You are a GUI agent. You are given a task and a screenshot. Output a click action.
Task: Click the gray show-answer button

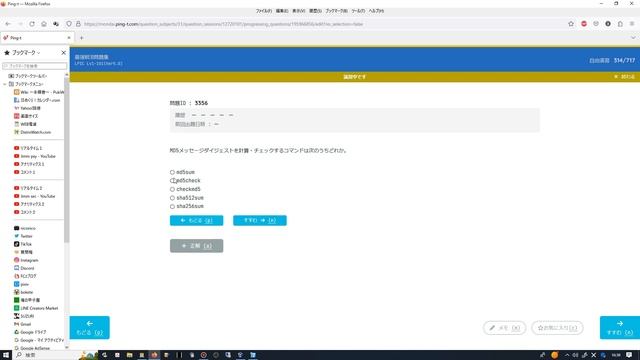click(196, 246)
